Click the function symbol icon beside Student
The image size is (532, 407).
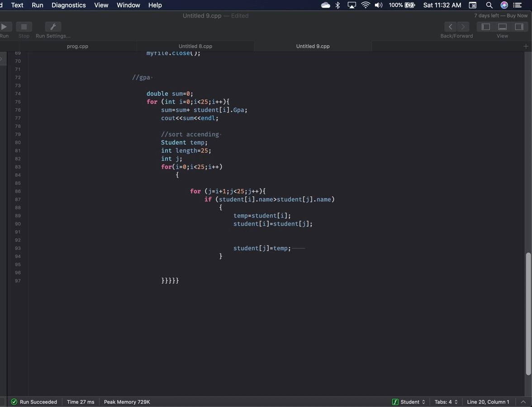point(395,402)
